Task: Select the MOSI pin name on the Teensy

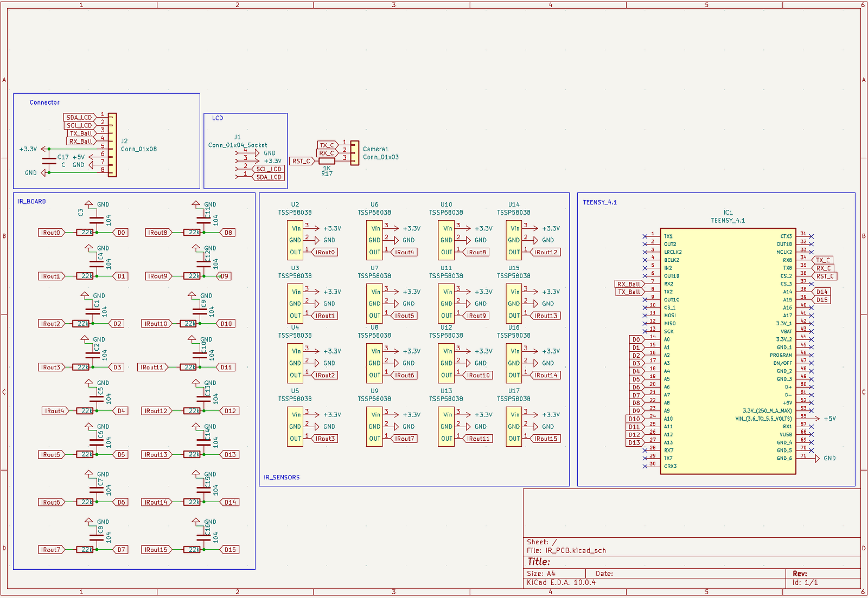Action: (670, 316)
